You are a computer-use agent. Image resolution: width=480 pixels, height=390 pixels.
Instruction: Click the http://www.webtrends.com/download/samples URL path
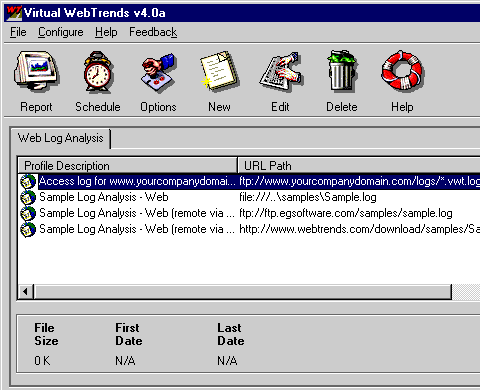pos(359,229)
